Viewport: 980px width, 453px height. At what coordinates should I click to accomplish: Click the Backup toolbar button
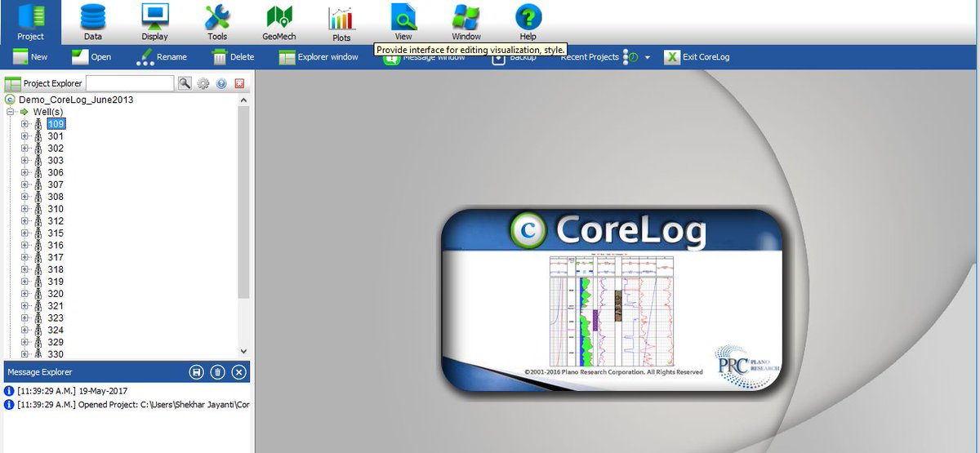(x=514, y=59)
